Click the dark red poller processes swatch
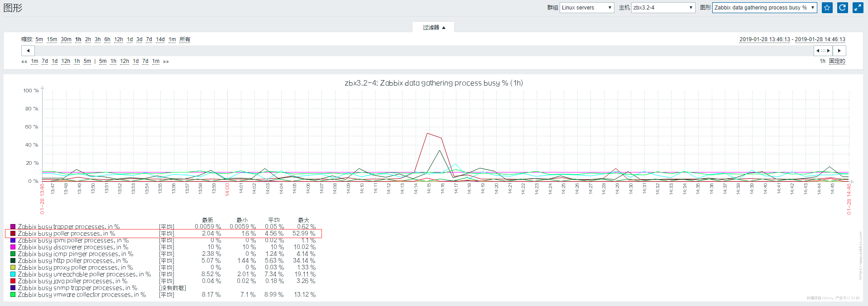Screen dimensions: 868x306 [x=13, y=234]
